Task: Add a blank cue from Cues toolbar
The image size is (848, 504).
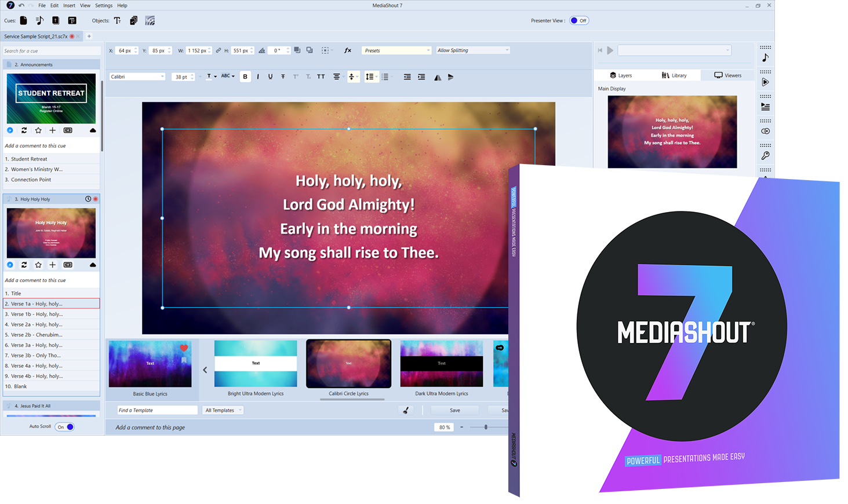Action: click(23, 20)
